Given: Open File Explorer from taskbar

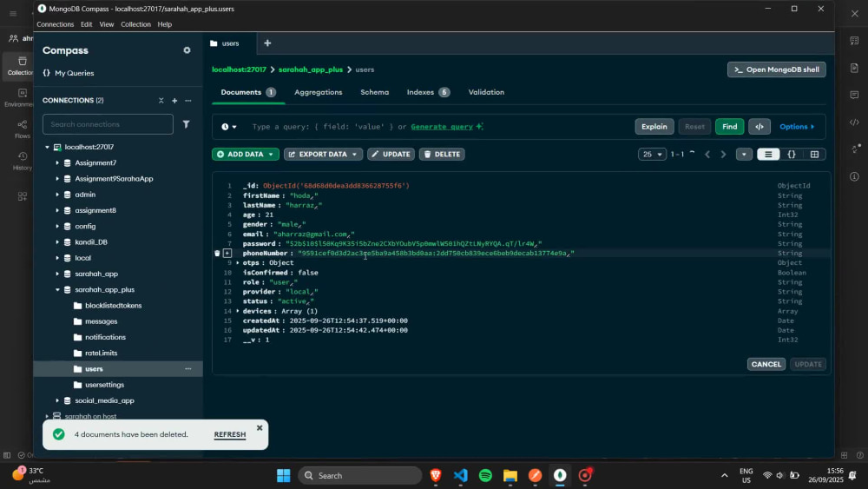Looking at the screenshot, I should 510,475.
